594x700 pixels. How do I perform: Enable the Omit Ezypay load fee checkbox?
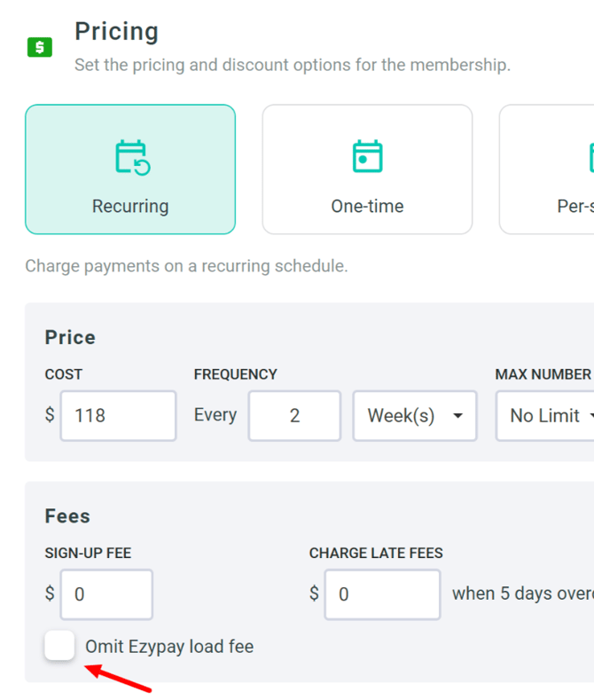59,645
